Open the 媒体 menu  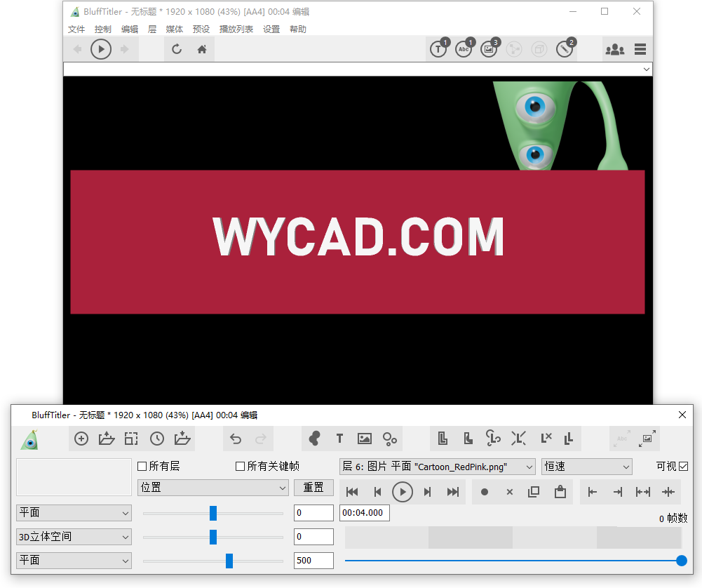[x=175, y=29]
